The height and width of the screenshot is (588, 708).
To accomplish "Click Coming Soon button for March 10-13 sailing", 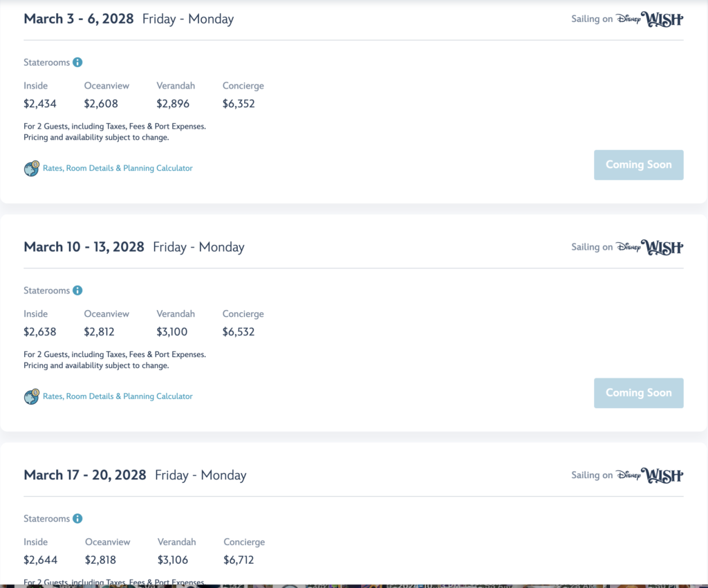I will (638, 393).
